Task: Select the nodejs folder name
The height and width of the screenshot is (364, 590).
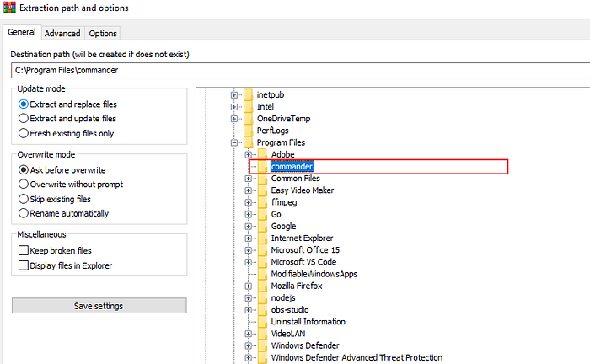Action: 283,297
